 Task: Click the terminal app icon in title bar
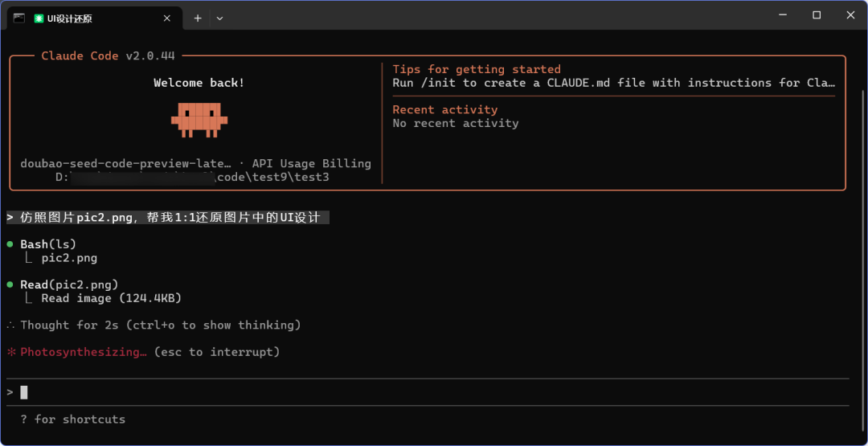[x=19, y=18]
